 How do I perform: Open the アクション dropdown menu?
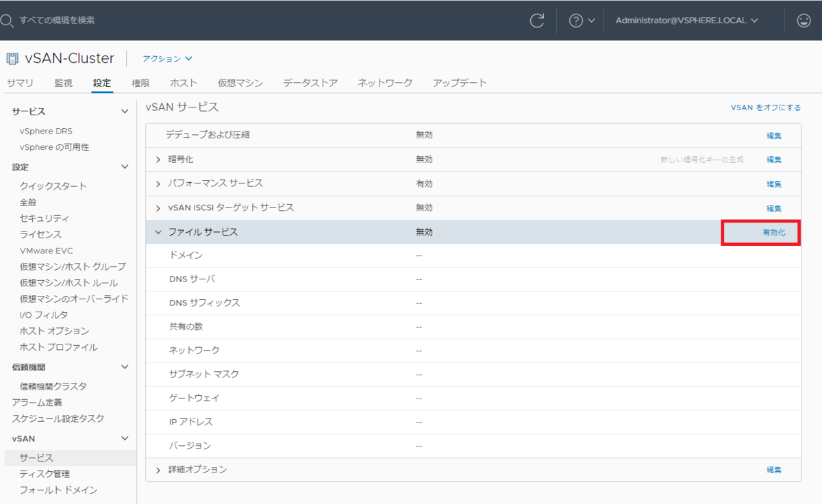pos(168,59)
